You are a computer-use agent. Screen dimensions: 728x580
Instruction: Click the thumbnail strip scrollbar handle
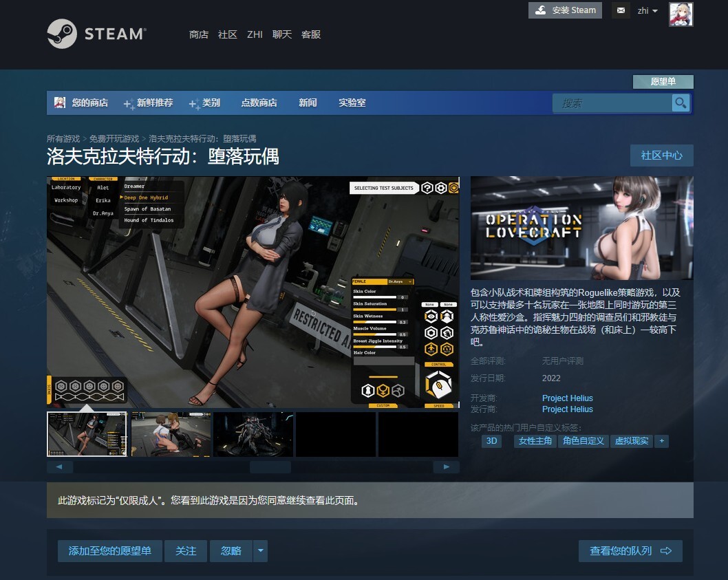270,466
